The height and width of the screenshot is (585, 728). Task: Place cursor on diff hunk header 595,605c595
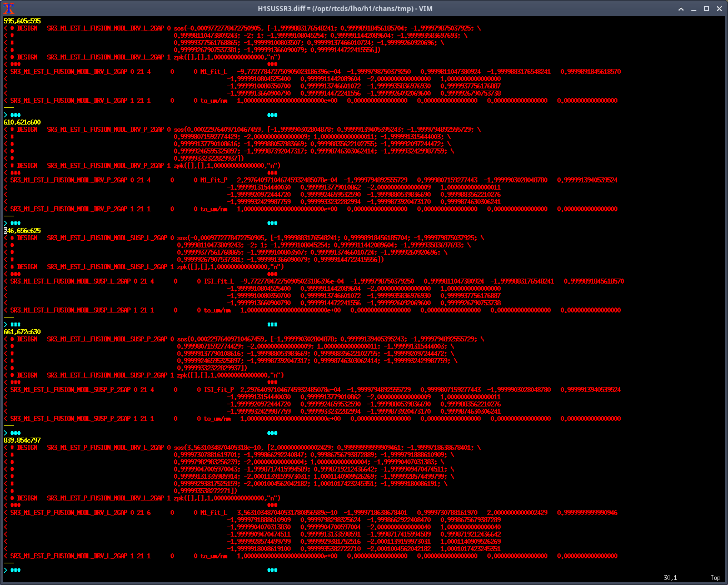pyautogui.click(x=22, y=21)
